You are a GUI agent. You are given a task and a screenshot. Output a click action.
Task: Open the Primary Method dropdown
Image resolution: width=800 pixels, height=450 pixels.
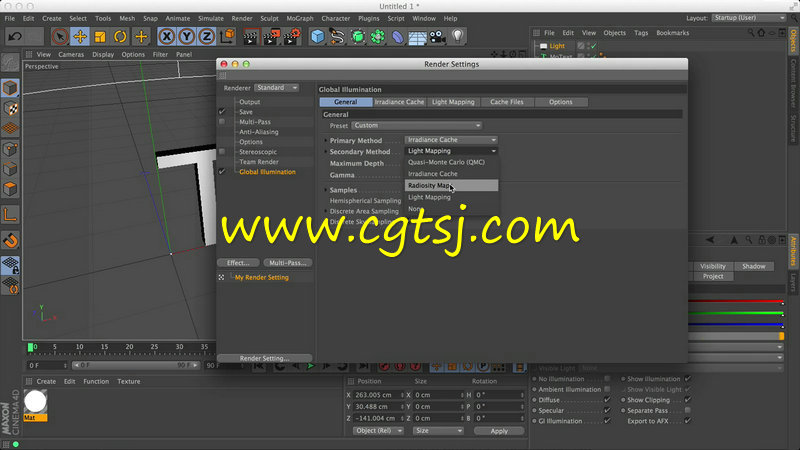tap(451, 140)
